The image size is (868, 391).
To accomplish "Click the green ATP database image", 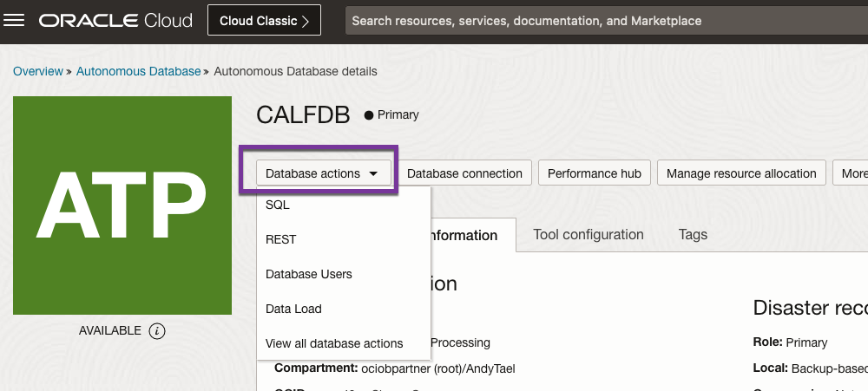I will [x=122, y=205].
